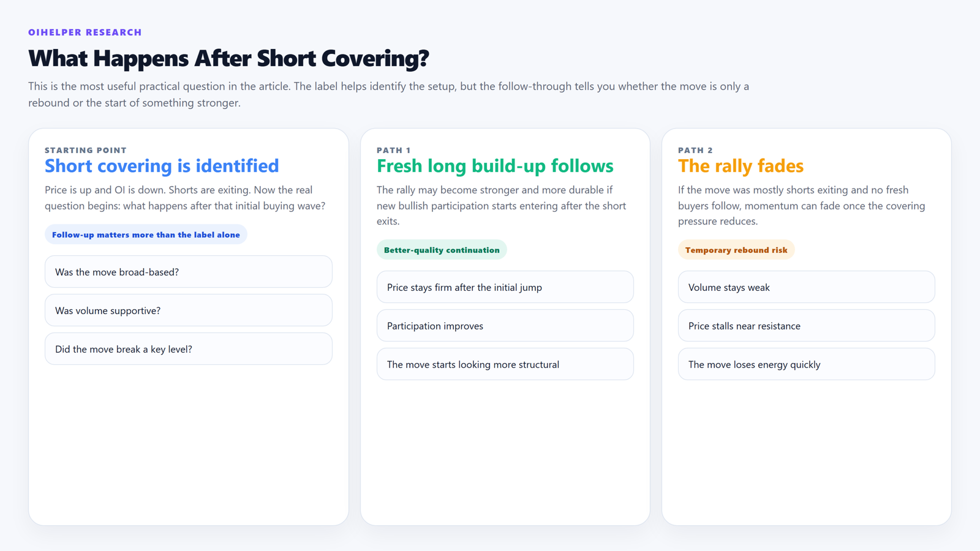Select the 'Volume stays weak' item

[806, 287]
